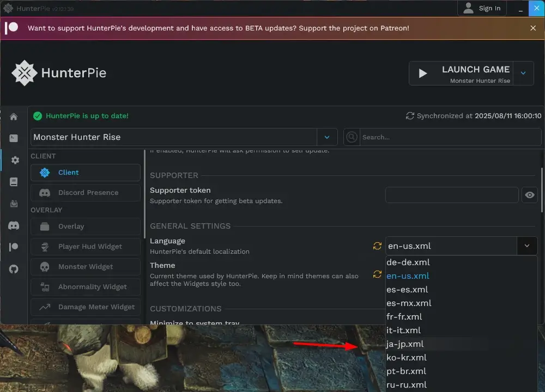Screen dimensions: 545x392
Task: Click the search magnifier icon
Action: click(352, 137)
